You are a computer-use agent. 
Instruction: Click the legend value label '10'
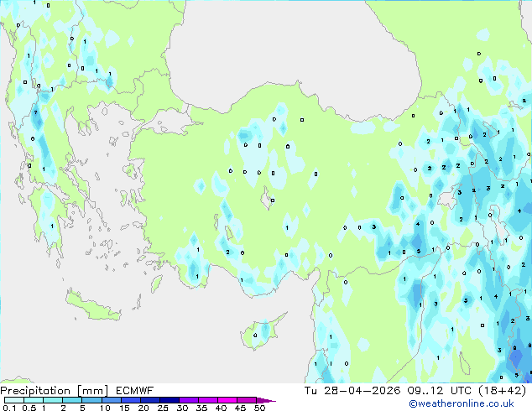coord(105,408)
